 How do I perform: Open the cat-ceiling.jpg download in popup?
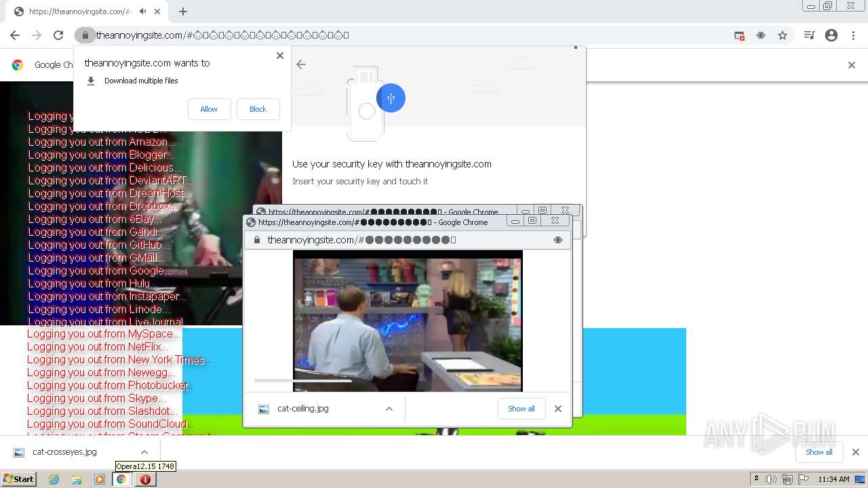pyautogui.click(x=303, y=409)
